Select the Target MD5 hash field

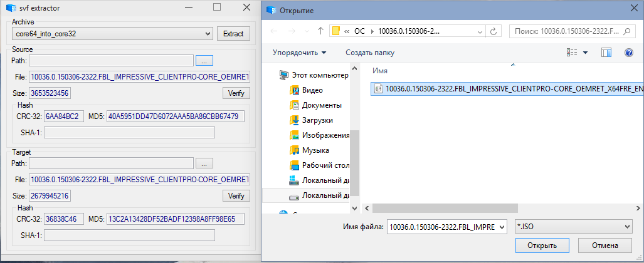(x=176, y=219)
